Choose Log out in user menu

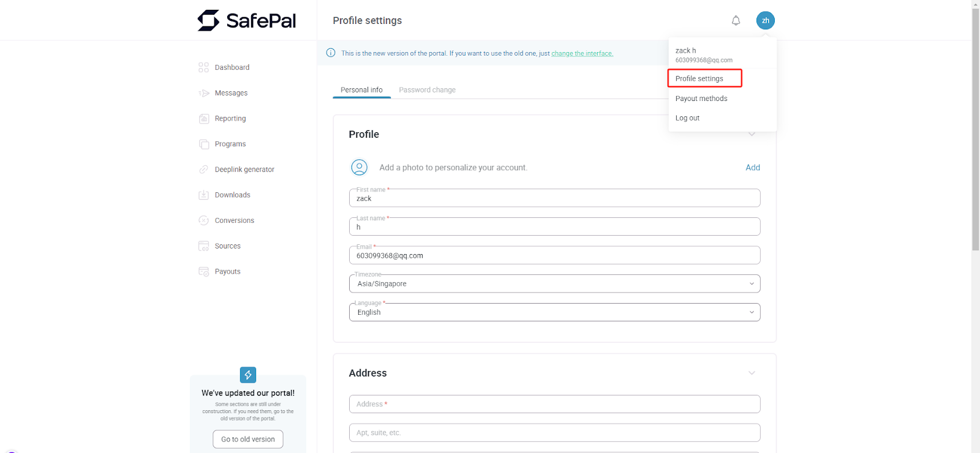687,118
